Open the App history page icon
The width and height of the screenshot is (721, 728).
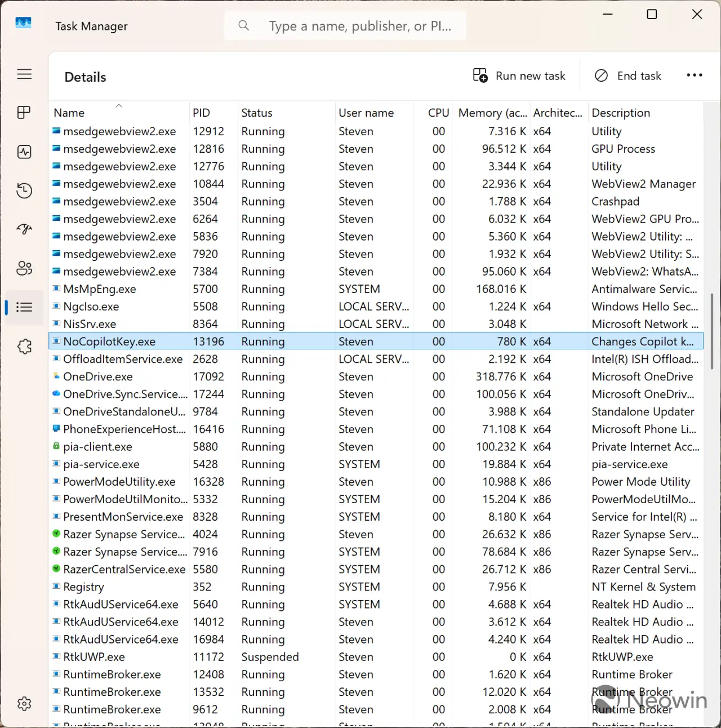tap(24, 190)
